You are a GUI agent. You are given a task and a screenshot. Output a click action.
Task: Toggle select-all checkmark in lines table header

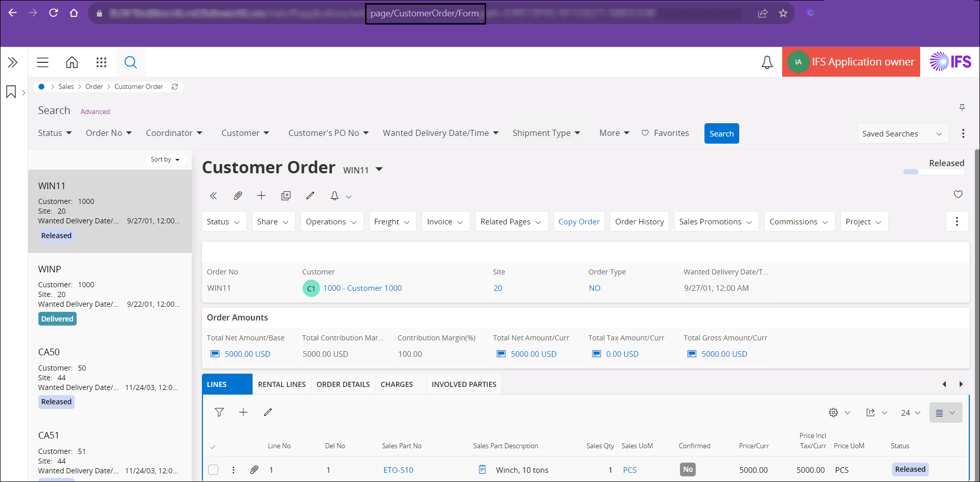click(x=213, y=447)
